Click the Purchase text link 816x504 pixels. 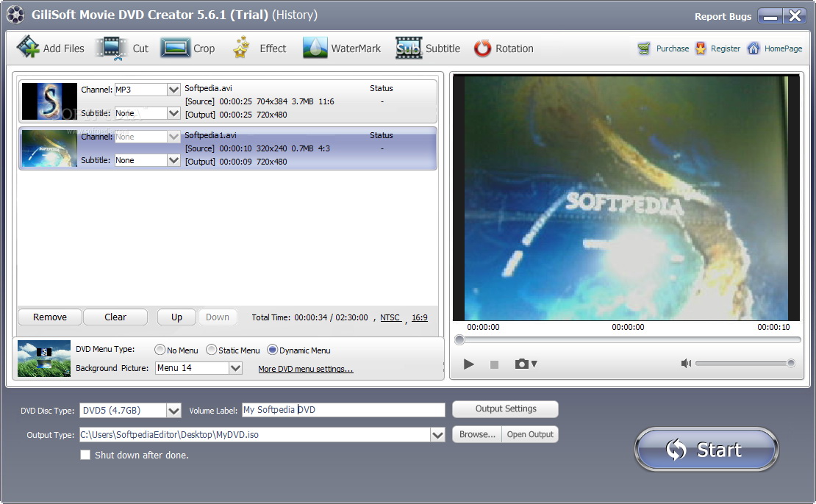coord(673,48)
